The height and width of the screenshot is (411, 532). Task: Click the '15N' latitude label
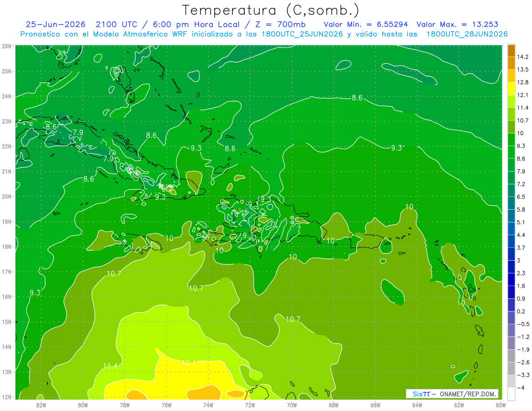pyautogui.click(x=7, y=322)
